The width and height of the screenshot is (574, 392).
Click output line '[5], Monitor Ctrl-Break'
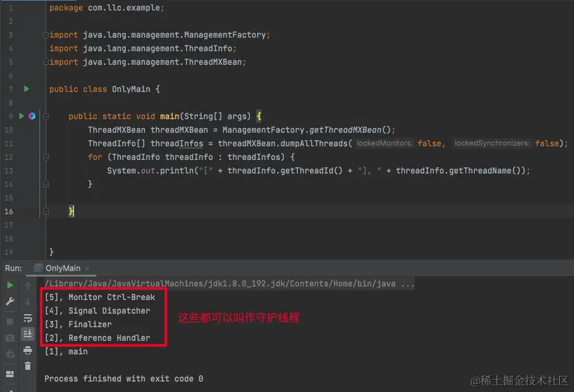(99, 297)
